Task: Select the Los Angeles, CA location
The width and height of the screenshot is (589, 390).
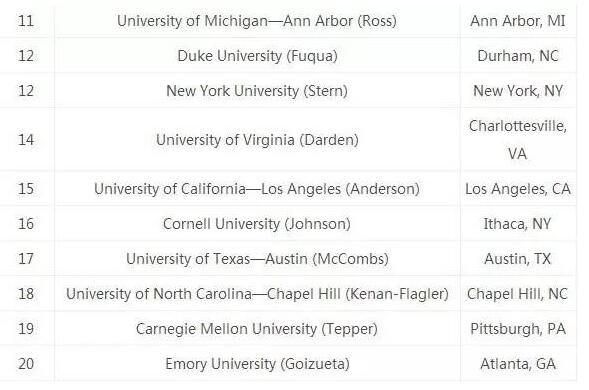Action: point(518,189)
